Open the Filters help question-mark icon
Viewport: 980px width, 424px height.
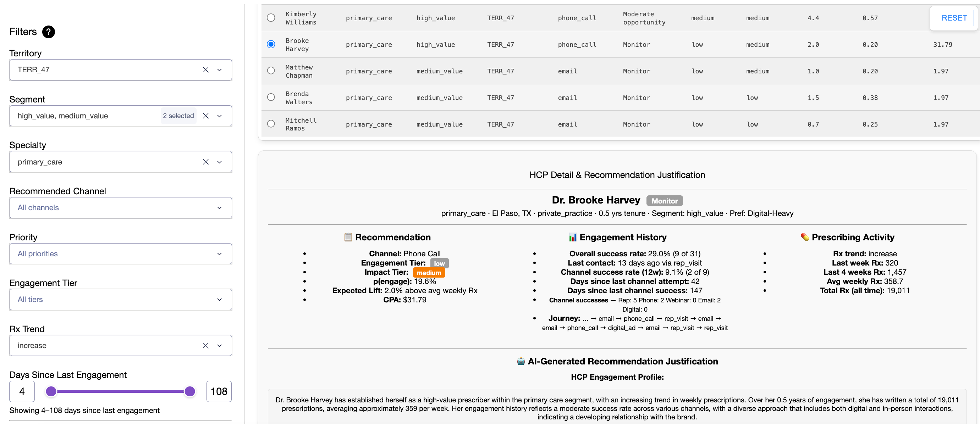click(48, 32)
